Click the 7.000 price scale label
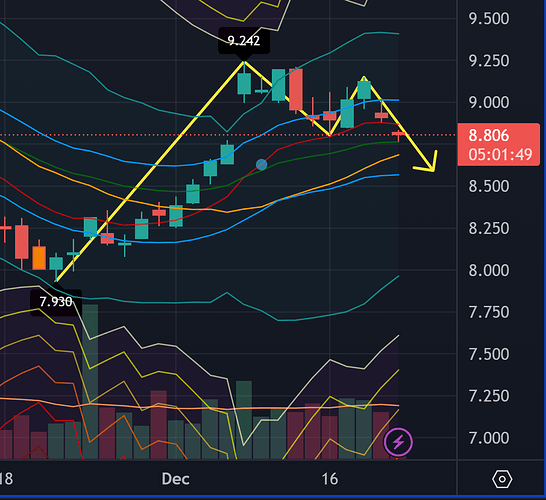 point(489,438)
